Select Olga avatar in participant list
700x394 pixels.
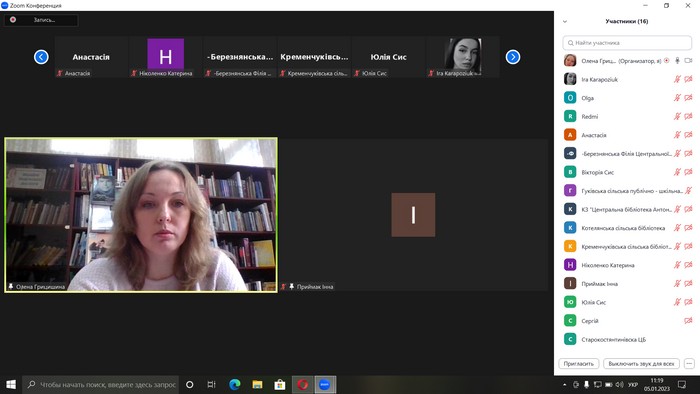570,98
